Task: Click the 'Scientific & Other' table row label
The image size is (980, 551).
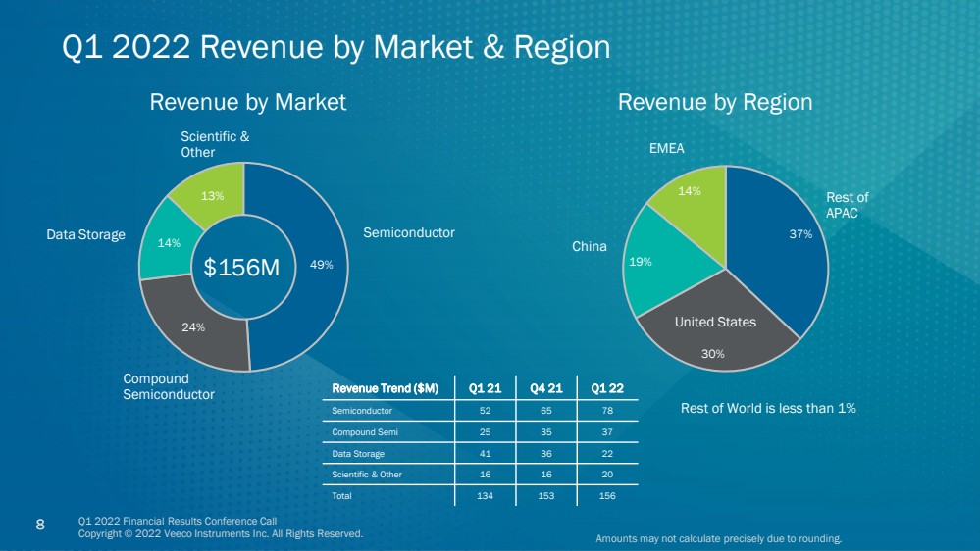Action: [x=367, y=475]
